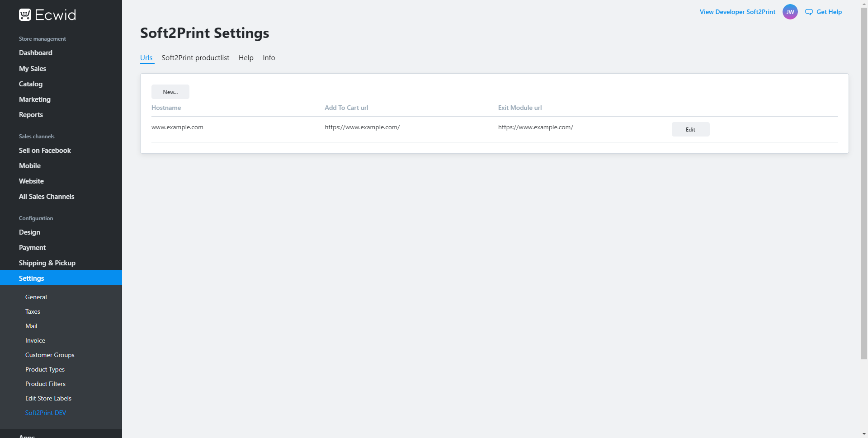Open View Developer Soft2Print link
This screenshot has height=438, width=868.
tap(737, 12)
